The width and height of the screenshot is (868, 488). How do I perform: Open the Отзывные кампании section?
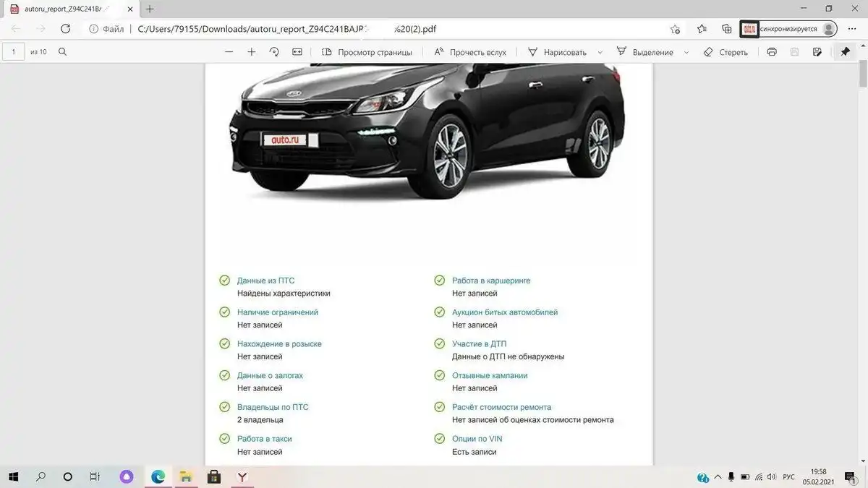(490, 376)
